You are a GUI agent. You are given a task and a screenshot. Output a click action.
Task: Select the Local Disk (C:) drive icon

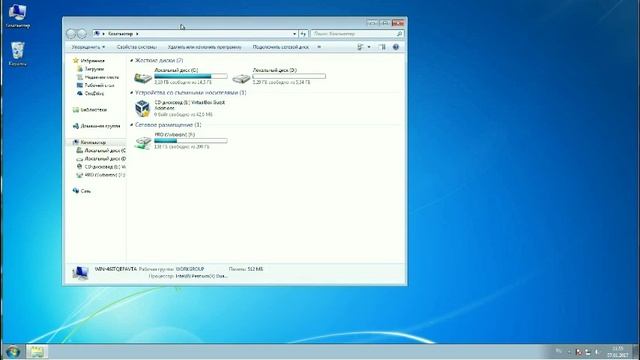pos(143,77)
